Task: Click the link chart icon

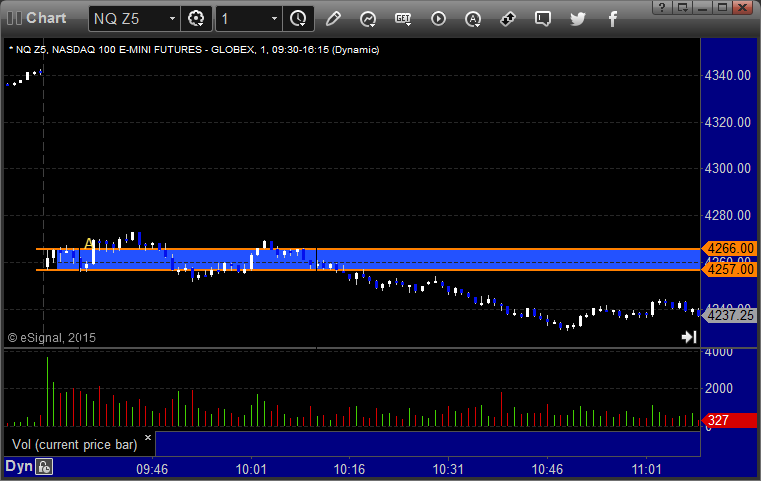Action: click(508, 18)
